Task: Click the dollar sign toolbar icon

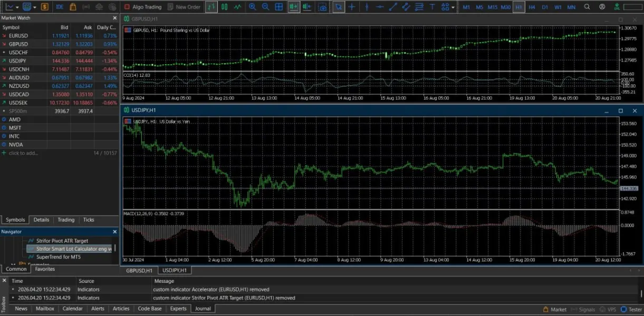Action: pos(45,7)
